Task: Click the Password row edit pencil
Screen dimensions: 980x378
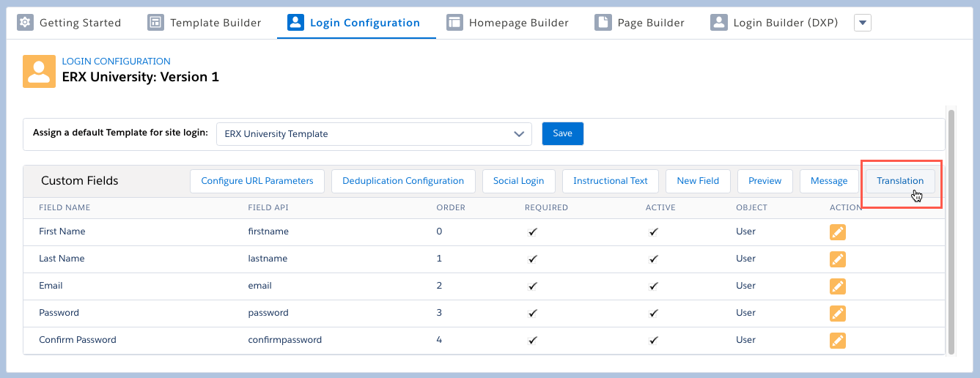Action: click(x=837, y=314)
